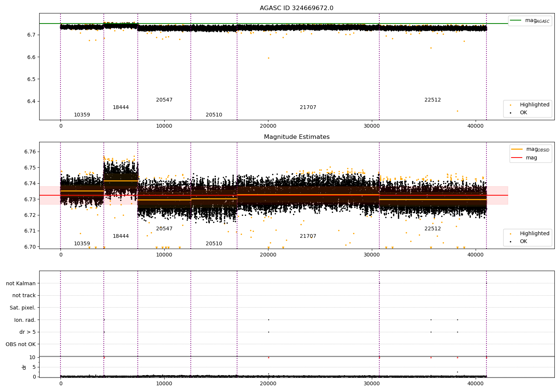
Task: Click 'Highlighted' in the top plot legend
Action: 535,105
